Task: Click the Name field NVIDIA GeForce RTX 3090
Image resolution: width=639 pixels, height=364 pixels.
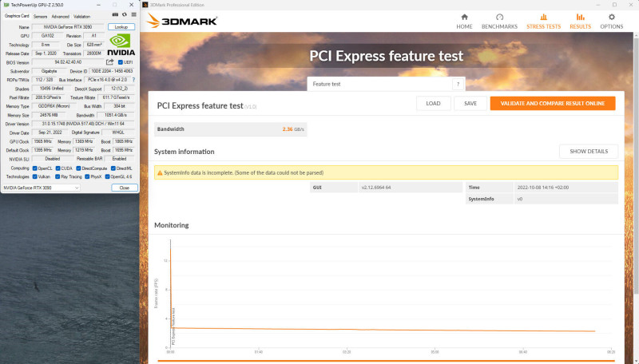Action: 68,27
